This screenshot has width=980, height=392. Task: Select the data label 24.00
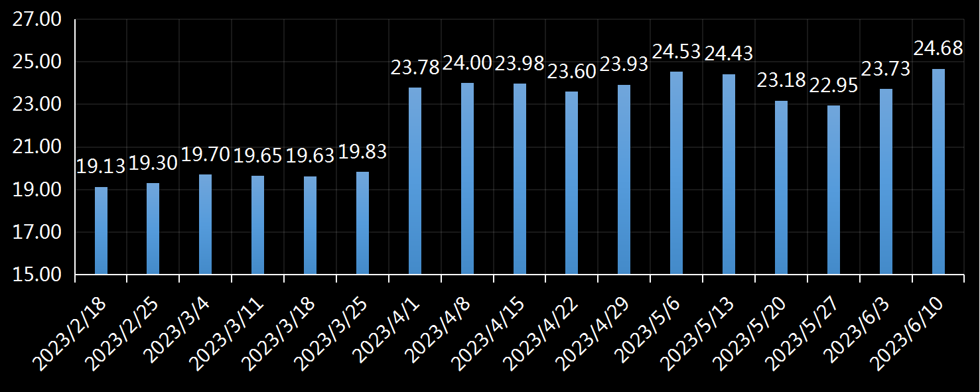click(467, 63)
